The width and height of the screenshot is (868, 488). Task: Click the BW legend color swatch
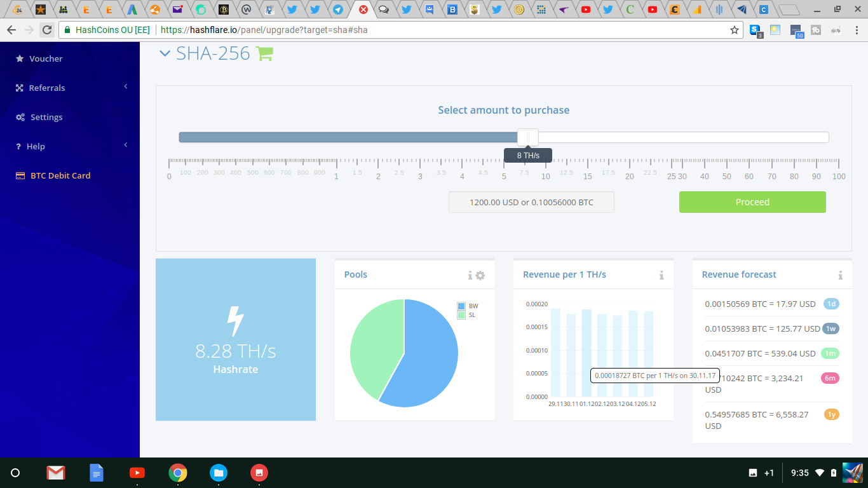coord(461,306)
